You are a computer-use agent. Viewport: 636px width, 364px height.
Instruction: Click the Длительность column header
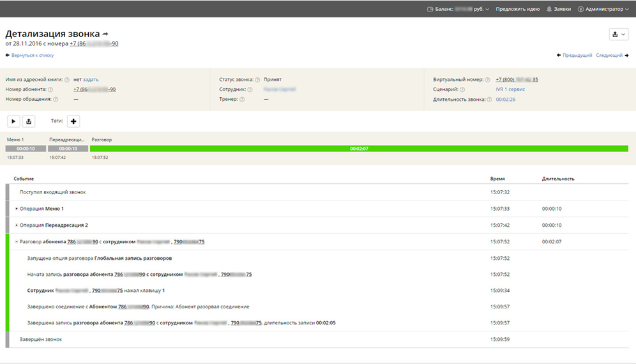pos(558,179)
